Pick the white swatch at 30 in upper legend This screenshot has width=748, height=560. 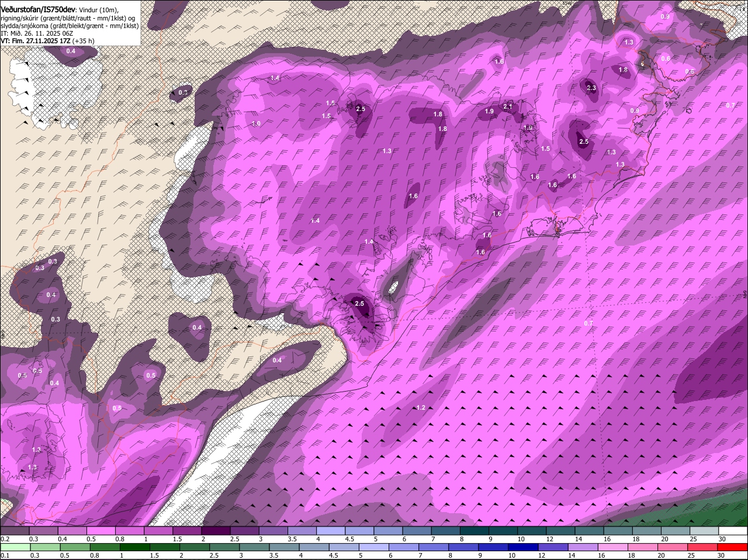point(733,531)
